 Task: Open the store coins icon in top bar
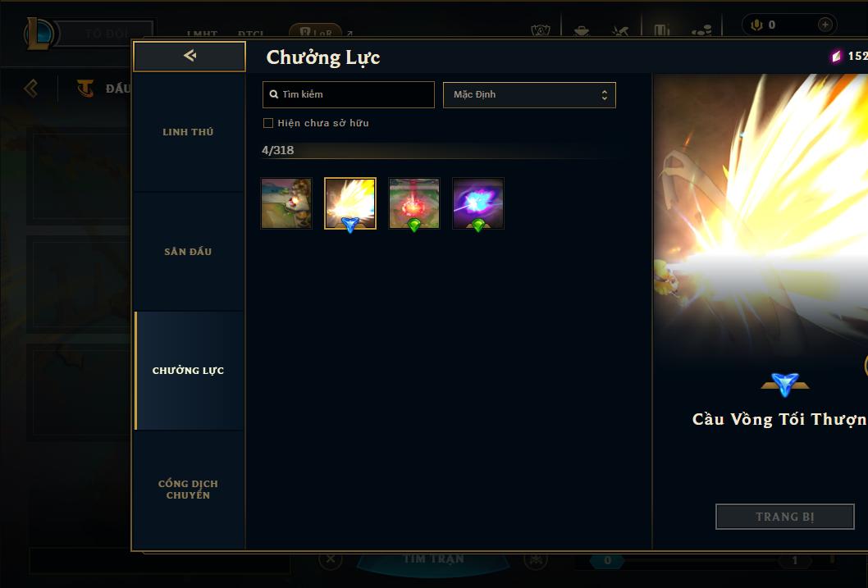coord(701,31)
